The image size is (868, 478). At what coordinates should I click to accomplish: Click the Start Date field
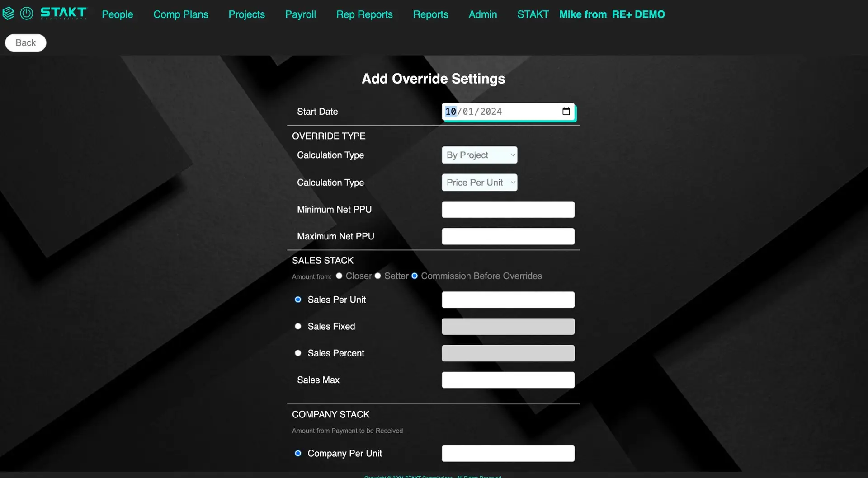coord(508,112)
